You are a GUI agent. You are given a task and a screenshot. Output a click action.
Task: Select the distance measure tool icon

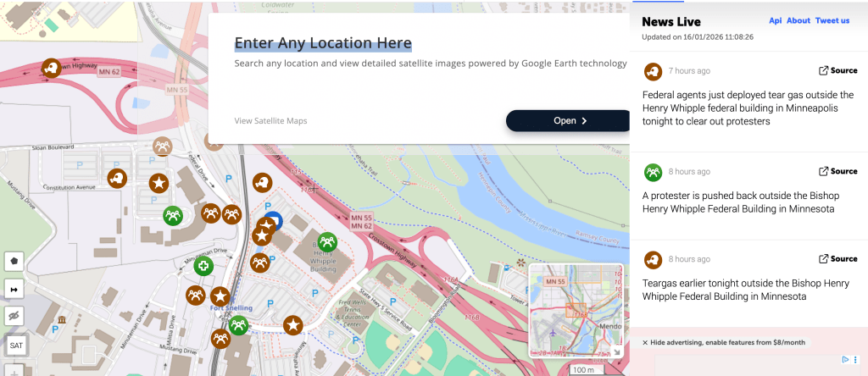14,289
